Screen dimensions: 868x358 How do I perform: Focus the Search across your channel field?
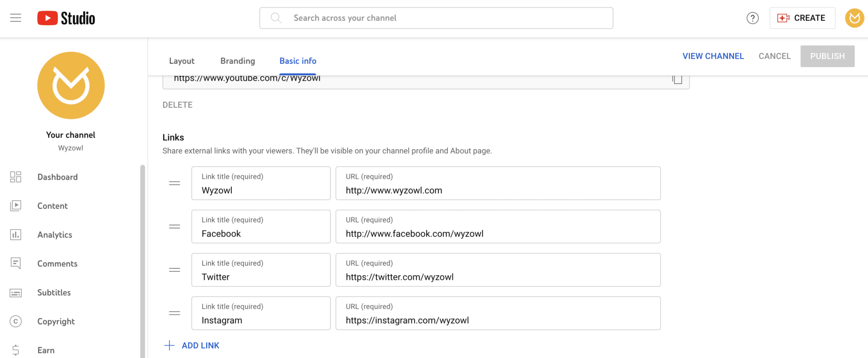coord(436,18)
